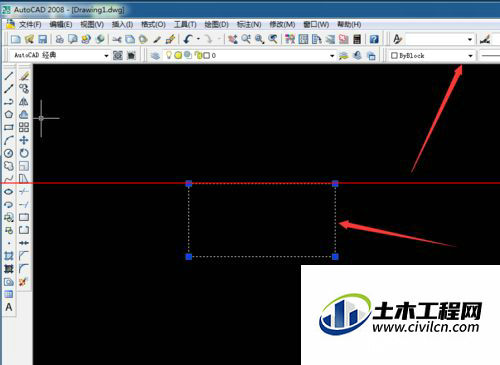The width and height of the screenshot is (500, 365).
Task: Click the top-left grip of selected rectangle
Action: (189, 183)
